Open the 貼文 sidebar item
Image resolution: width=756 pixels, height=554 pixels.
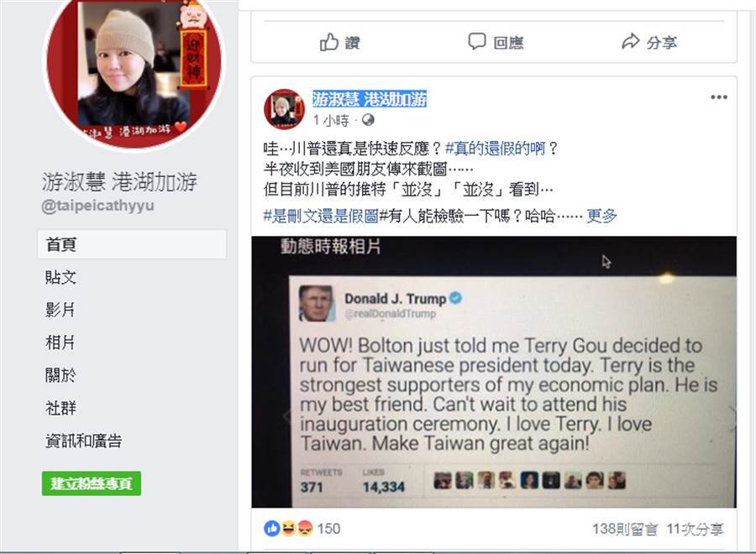[60, 277]
